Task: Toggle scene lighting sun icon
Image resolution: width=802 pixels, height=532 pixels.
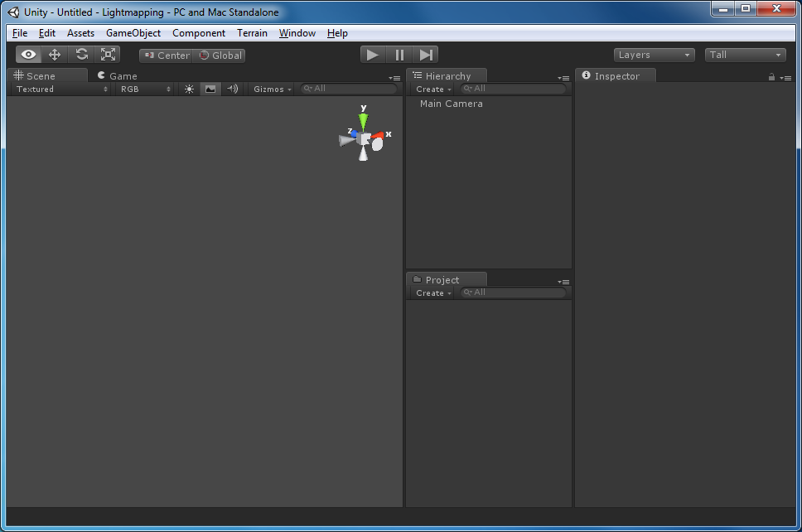Action: [x=189, y=89]
